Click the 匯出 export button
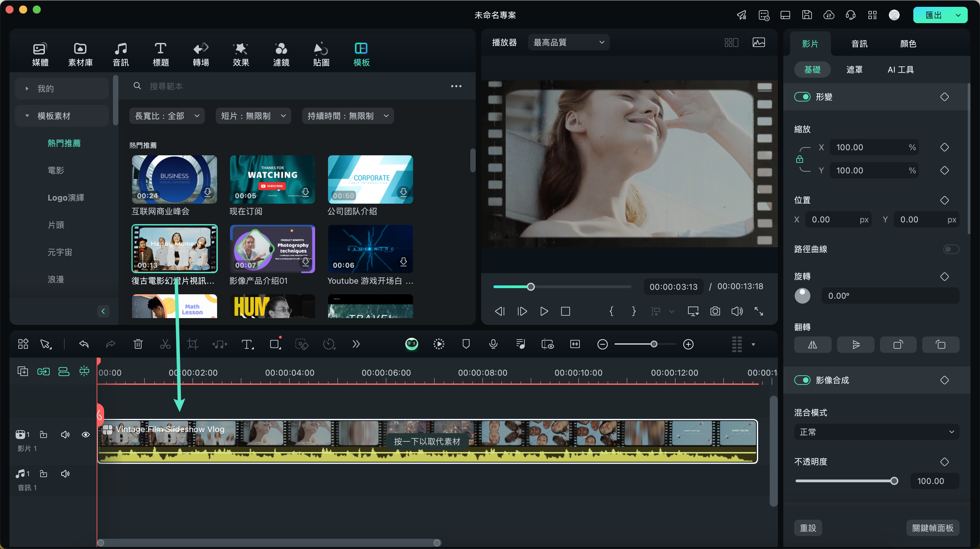This screenshot has height=549, width=980. point(933,15)
